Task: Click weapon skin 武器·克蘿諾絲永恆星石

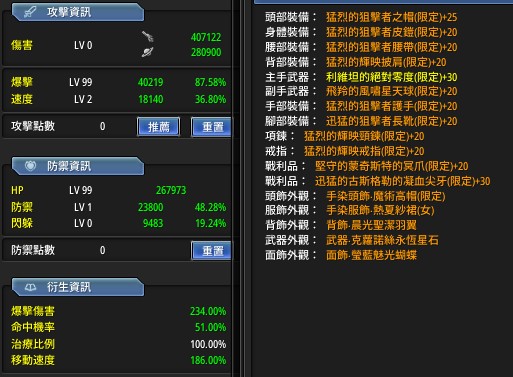Action: [x=382, y=240]
